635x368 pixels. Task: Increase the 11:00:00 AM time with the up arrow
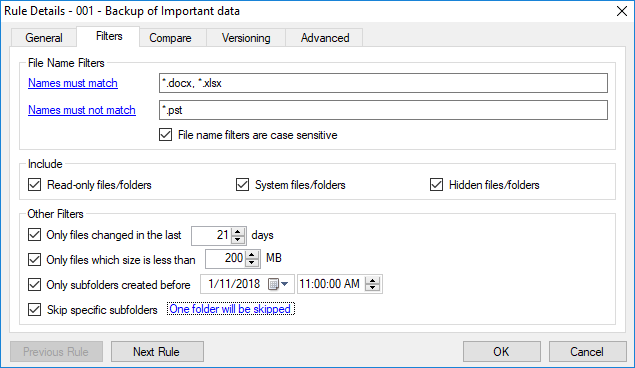tap(372, 280)
